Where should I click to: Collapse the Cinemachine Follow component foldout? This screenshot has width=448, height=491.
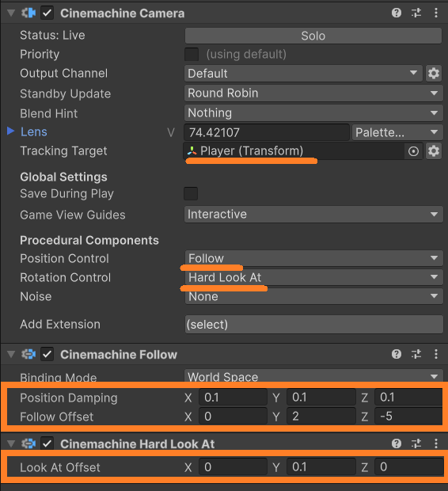[x=11, y=355]
